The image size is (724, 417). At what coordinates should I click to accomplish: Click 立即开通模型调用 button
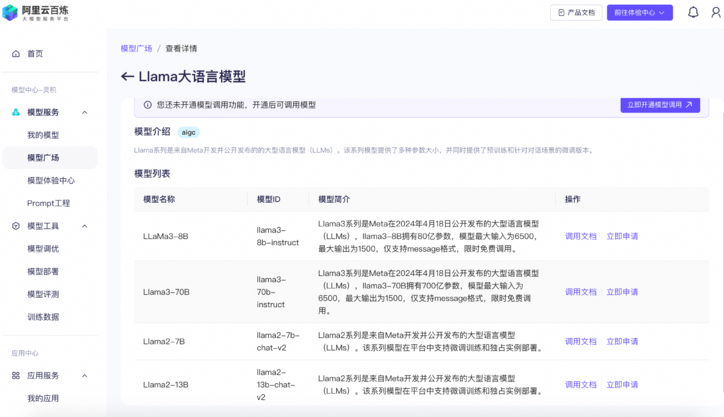pos(660,105)
